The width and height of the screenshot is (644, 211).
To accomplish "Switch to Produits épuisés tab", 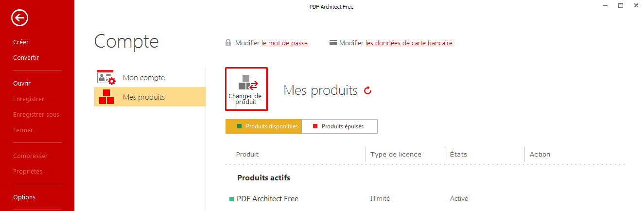I will pyautogui.click(x=340, y=126).
